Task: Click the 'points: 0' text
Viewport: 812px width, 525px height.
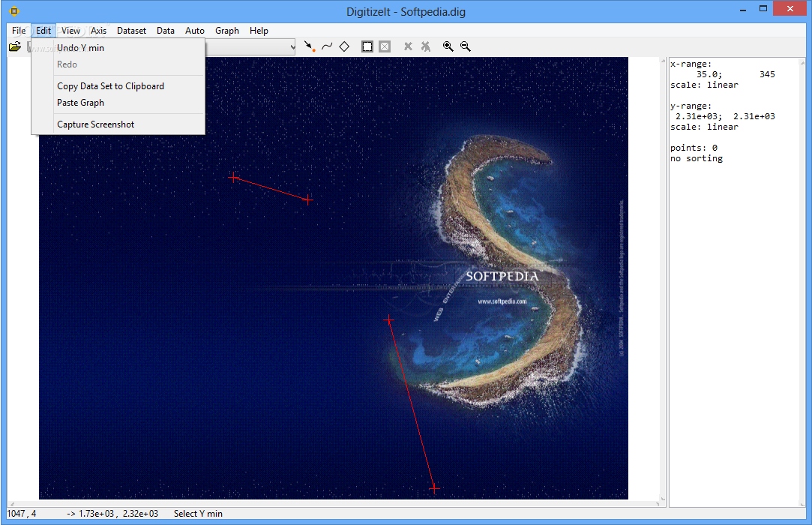Action: click(x=694, y=148)
